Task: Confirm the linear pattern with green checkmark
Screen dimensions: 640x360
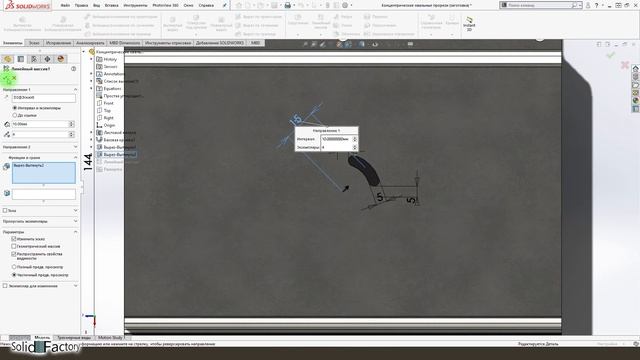Action: (6, 78)
